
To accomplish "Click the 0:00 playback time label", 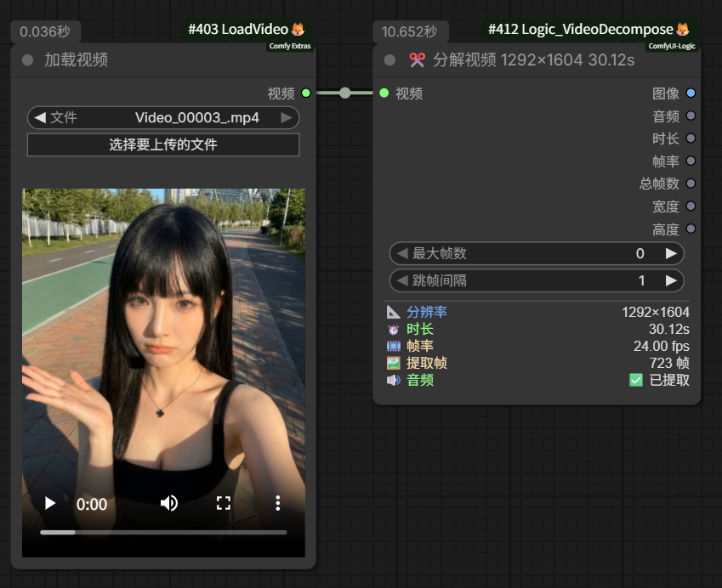I will point(92,504).
